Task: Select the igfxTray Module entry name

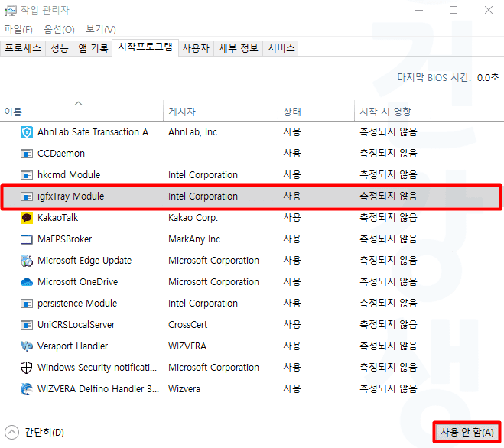Action: pos(70,196)
